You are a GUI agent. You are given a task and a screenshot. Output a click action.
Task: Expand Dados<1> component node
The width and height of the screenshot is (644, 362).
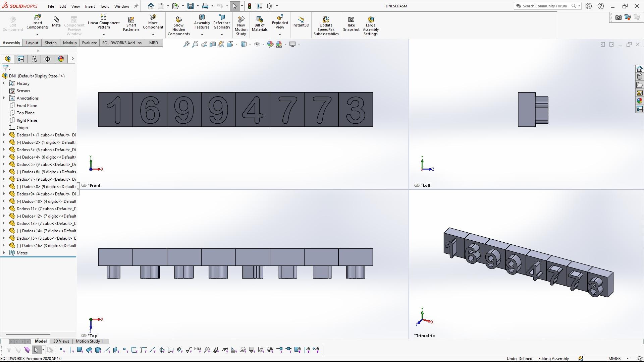pyautogui.click(x=4, y=135)
